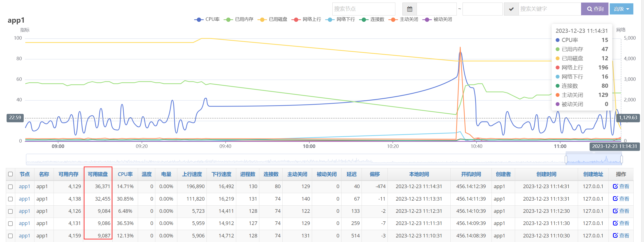This screenshot has height=242, width=644.
Task: Open the start date input field
Action: point(436,9)
